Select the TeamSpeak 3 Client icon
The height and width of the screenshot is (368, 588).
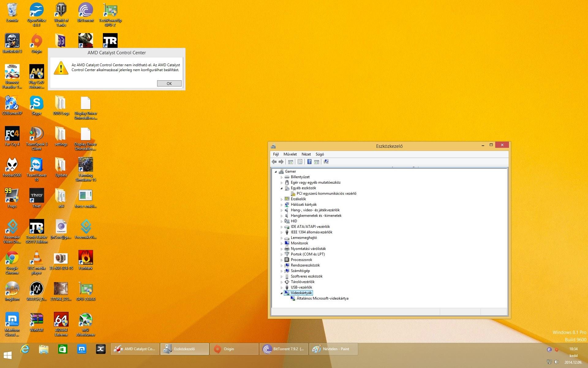point(37,138)
